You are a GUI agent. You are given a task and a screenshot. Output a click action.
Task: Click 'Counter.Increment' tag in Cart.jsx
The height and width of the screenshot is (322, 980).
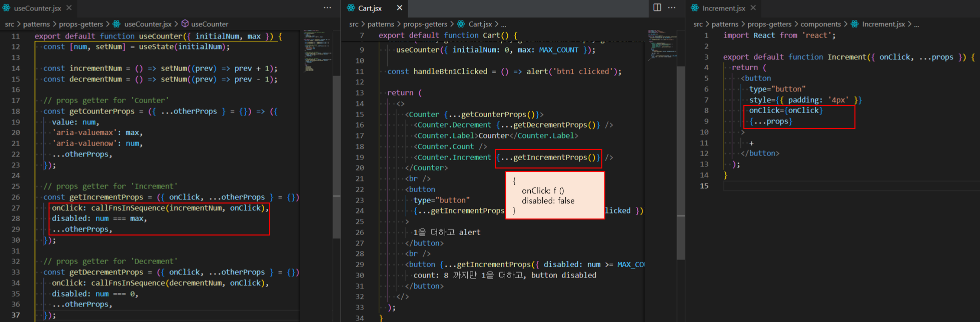click(454, 157)
